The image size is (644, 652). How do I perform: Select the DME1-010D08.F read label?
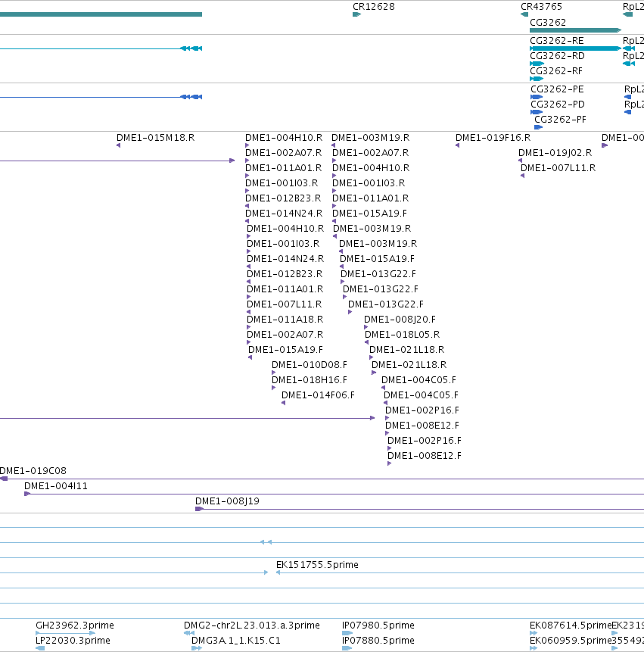310,365
